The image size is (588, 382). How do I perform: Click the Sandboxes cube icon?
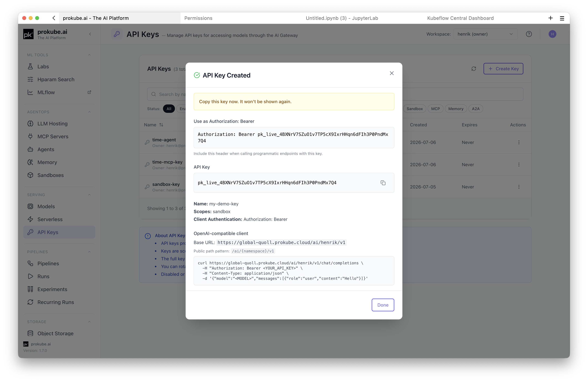(30, 175)
